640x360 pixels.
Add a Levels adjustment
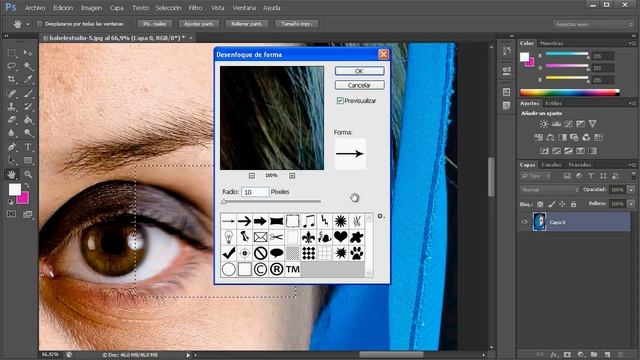coord(556,124)
